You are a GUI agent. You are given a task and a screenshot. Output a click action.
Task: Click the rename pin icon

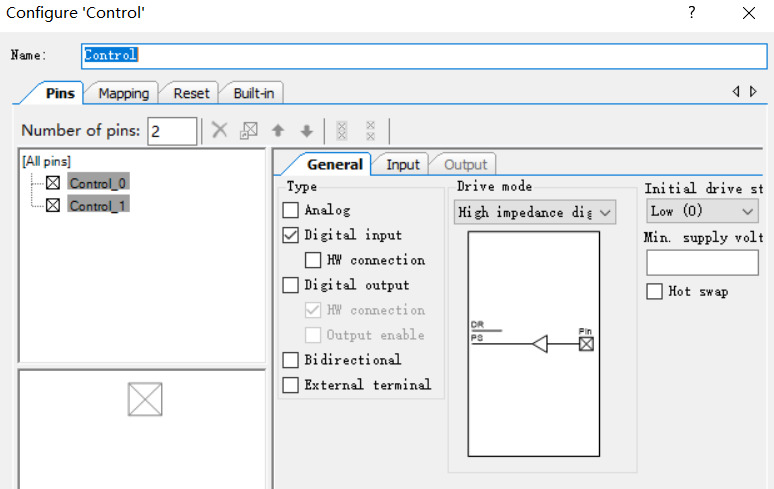tap(249, 131)
